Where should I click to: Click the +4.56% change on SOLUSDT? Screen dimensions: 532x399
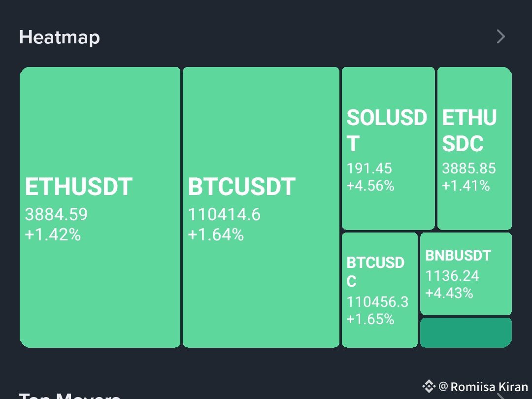click(x=370, y=186)
